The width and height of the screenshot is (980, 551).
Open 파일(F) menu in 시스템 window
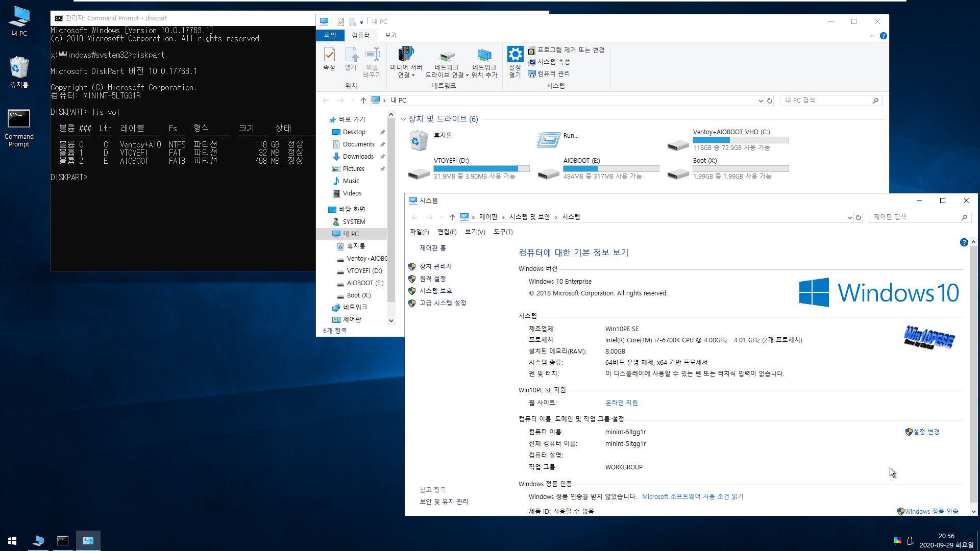pos(419,232)
